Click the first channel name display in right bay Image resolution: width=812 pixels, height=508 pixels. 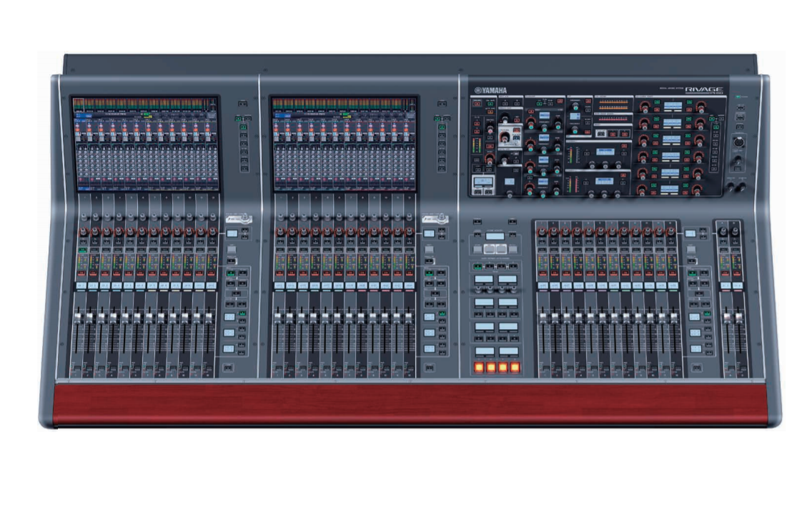(543, 286)
